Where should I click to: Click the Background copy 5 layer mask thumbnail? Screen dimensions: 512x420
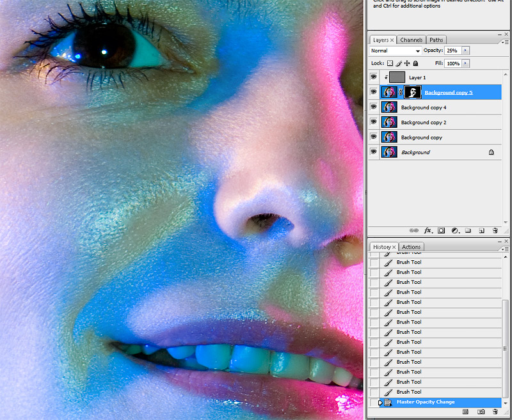[412, 92]
